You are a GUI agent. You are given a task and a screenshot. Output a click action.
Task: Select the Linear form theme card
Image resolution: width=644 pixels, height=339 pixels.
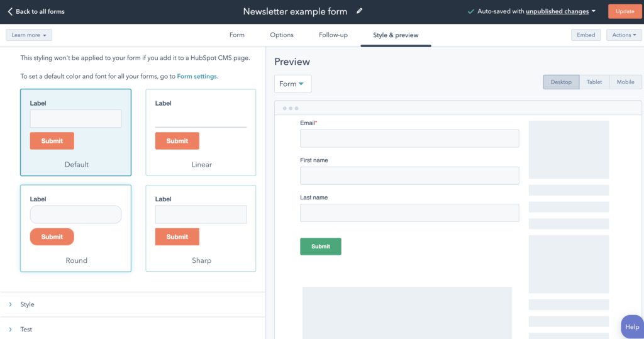[x=201, y=132]
